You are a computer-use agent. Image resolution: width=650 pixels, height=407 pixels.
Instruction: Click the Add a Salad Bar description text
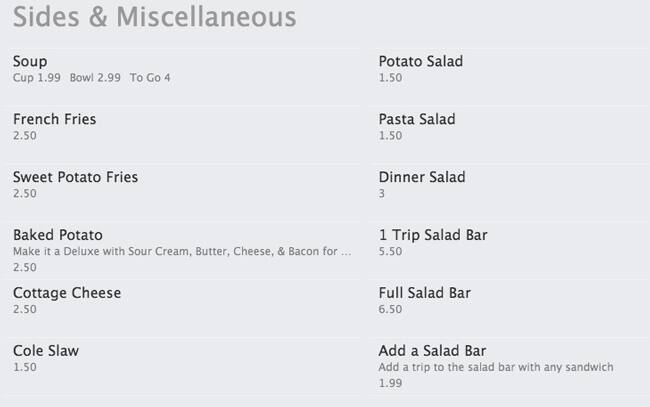click(495, 368)
